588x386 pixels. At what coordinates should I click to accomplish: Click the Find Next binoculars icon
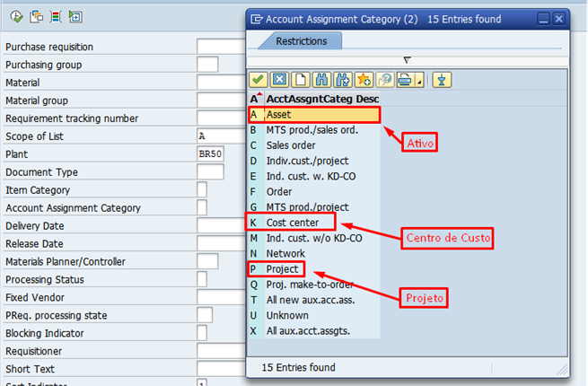(342, 80)
